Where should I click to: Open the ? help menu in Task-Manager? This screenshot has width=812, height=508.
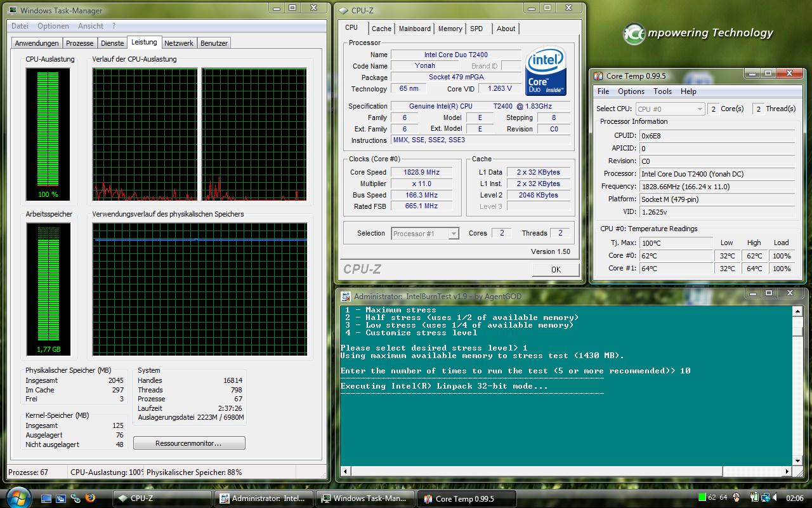click(114, 26)
